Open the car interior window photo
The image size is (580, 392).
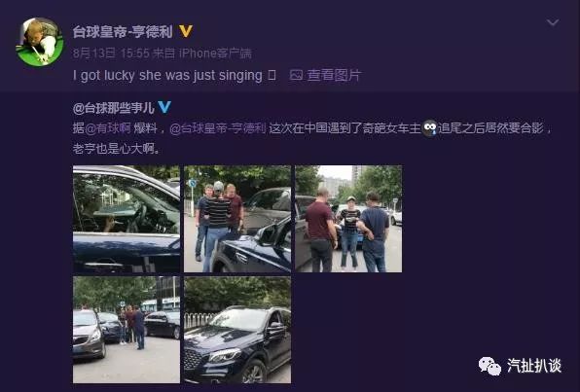point(127,219)
